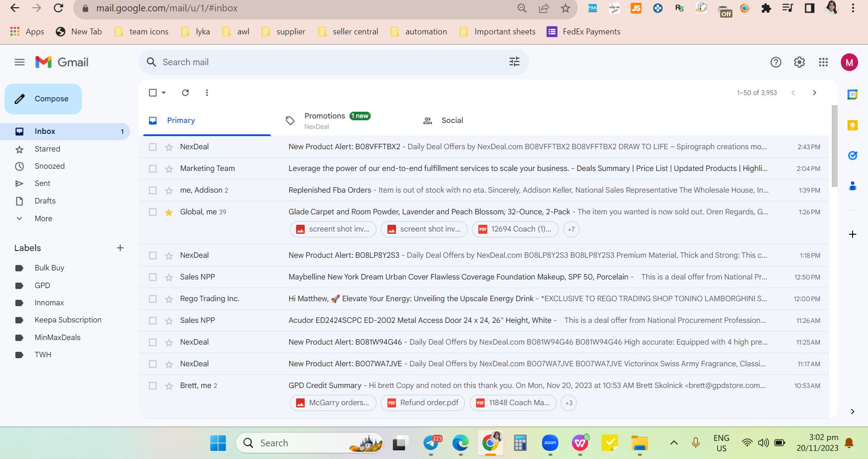868x459 pixels.
Task: Open Windows Start menu
Action: [218, 443]
